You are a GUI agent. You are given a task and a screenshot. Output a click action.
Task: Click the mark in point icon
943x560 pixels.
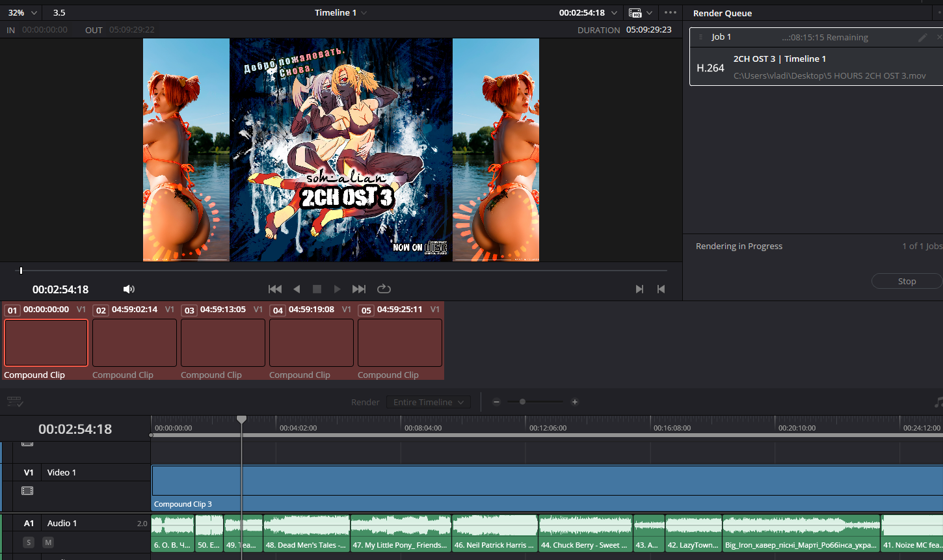(x=639, y=289)
